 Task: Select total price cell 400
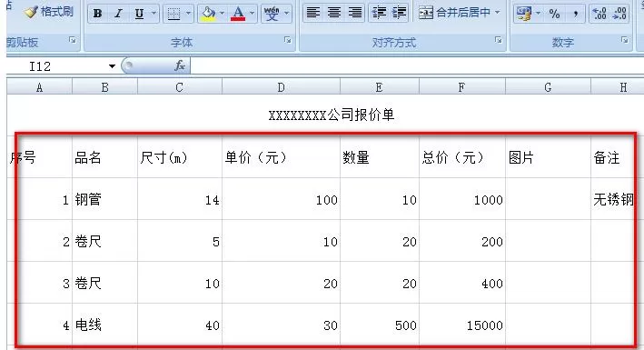tap(461, 283)
